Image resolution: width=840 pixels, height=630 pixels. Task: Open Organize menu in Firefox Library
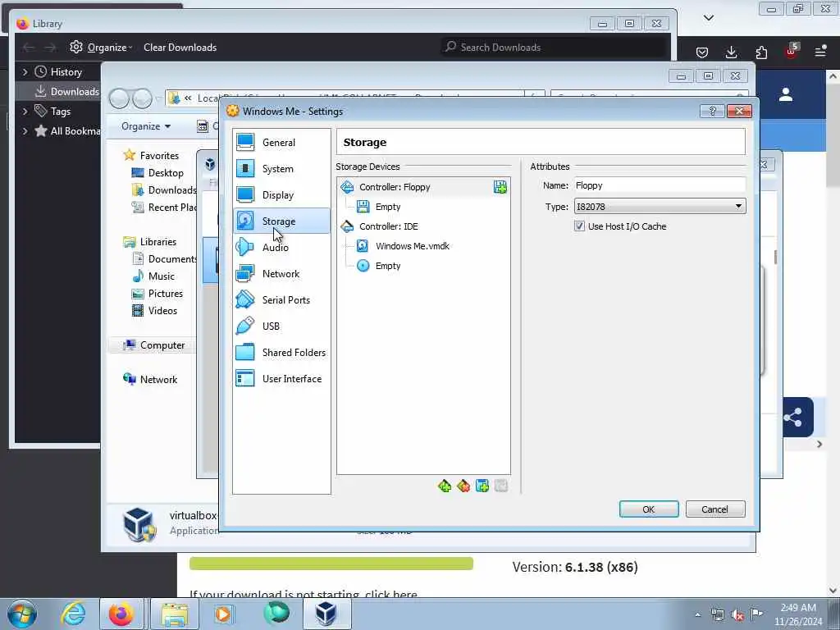(101, 47)
